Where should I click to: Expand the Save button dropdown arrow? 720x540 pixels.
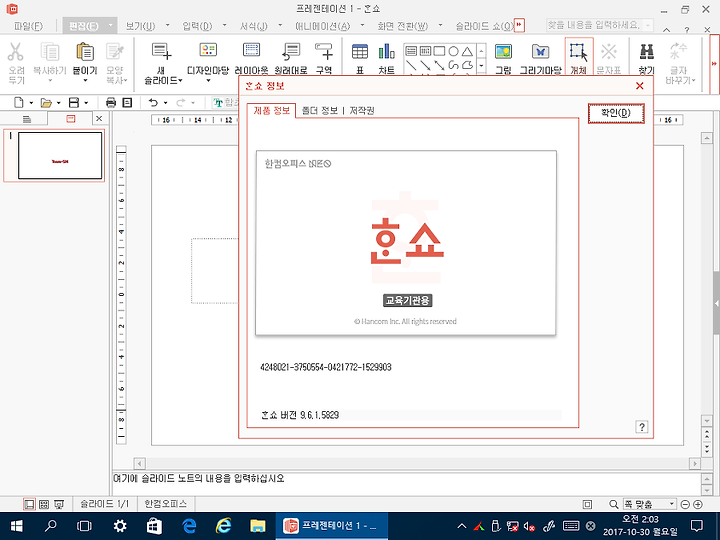tap(86, 103)
